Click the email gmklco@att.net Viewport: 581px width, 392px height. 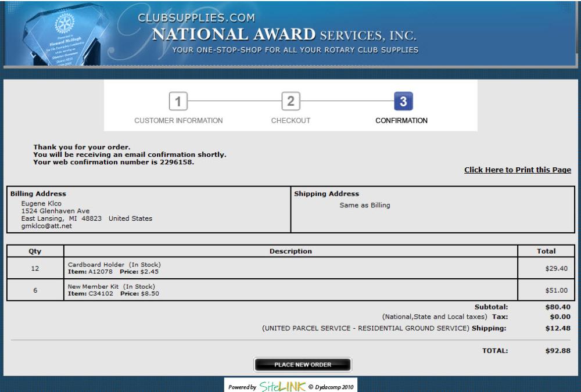coord(46,226)
